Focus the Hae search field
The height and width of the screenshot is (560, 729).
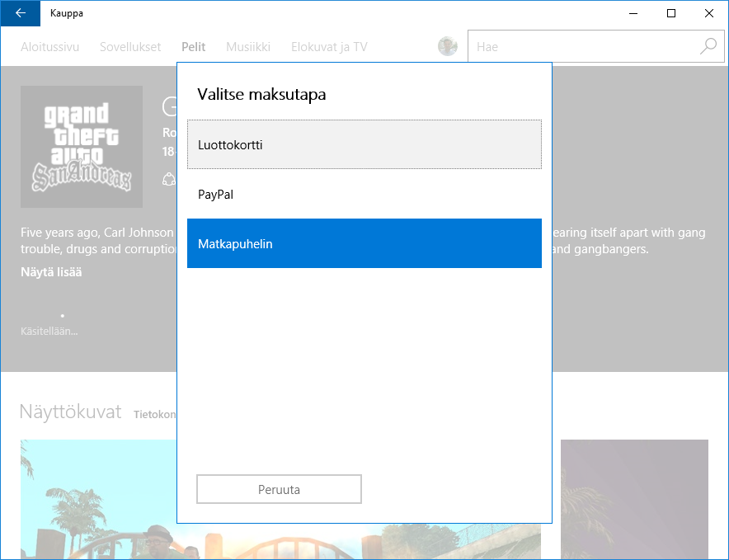[x=581, y=47]
